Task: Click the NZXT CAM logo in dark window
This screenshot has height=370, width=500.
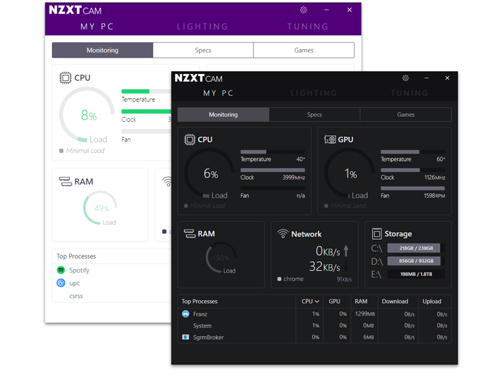Action: pos(199,78)
